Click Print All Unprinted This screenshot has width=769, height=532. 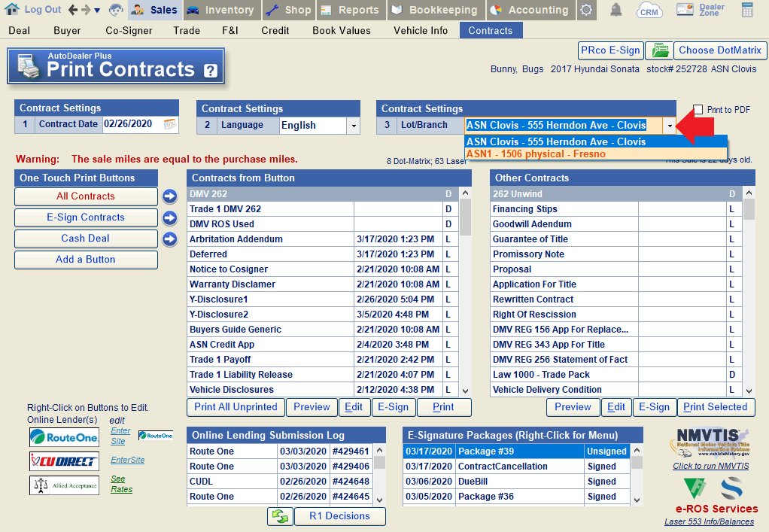[x=236, y=407]
